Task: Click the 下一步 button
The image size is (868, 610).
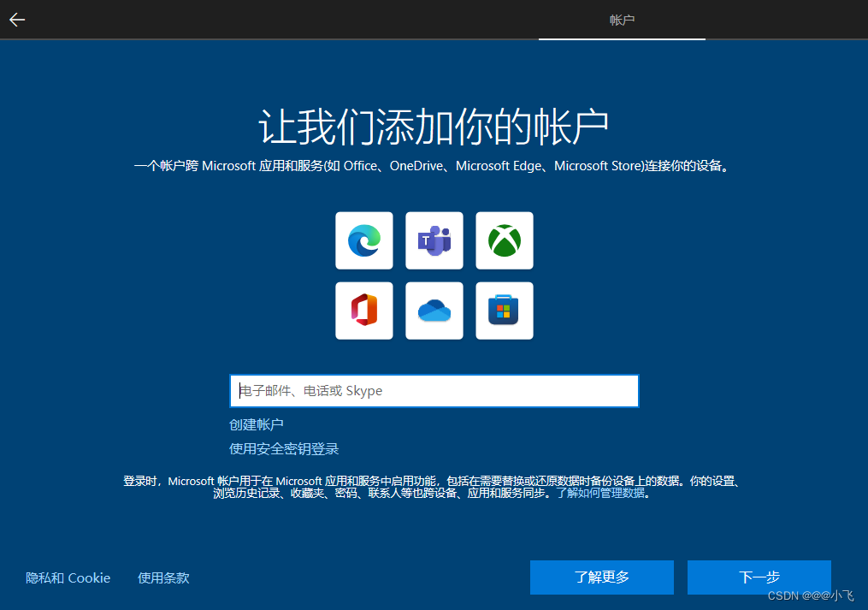Action: pos(759,577)
